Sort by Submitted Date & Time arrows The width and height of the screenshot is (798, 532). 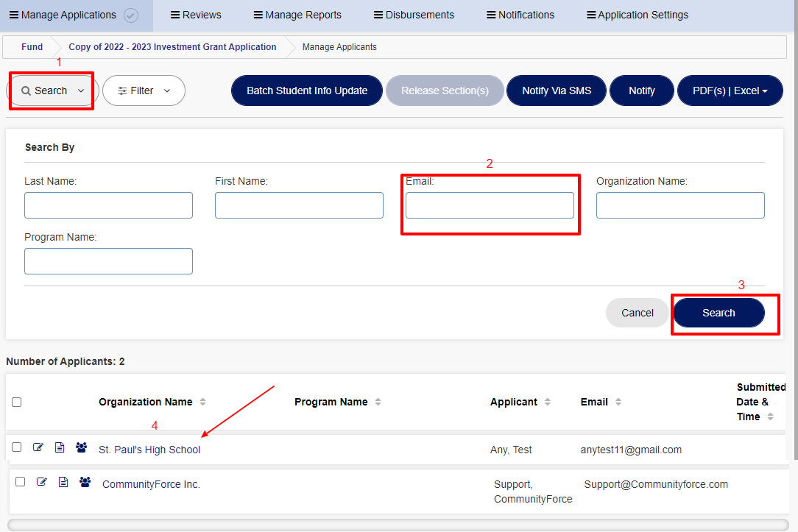point(771,416)
